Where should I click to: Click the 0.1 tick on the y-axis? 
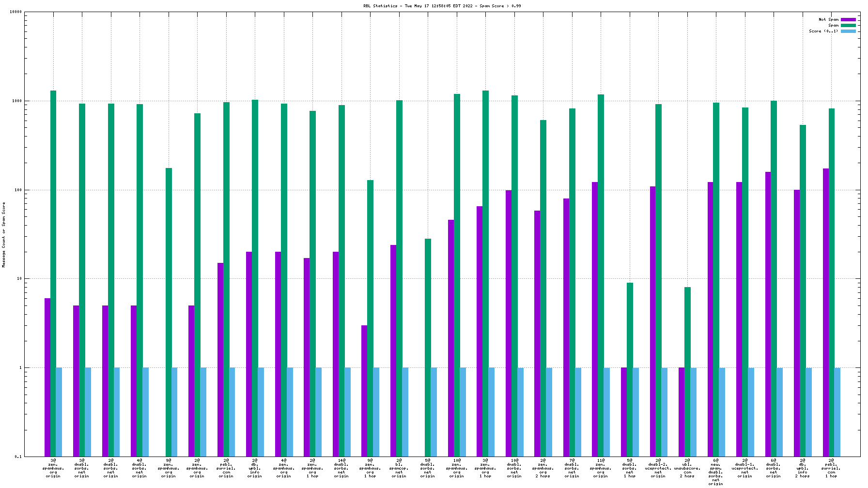point(18,457)
